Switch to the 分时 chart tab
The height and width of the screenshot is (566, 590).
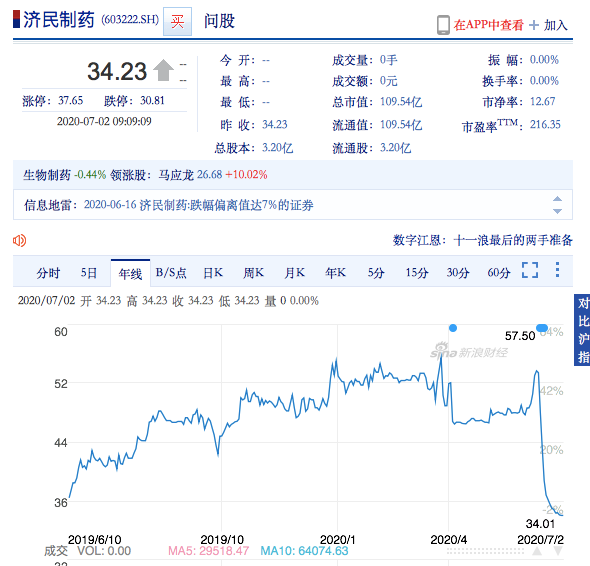[48, 273]
